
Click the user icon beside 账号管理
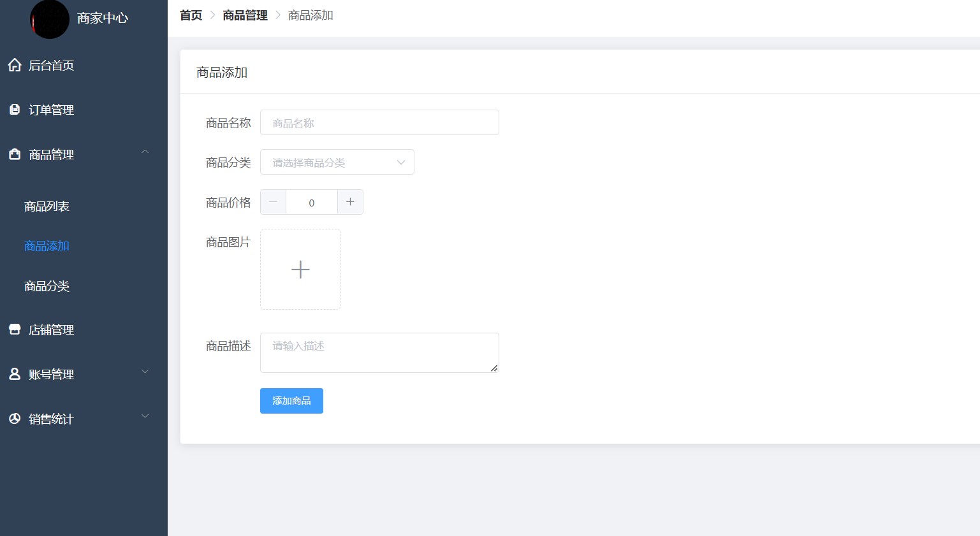point(15,374)
